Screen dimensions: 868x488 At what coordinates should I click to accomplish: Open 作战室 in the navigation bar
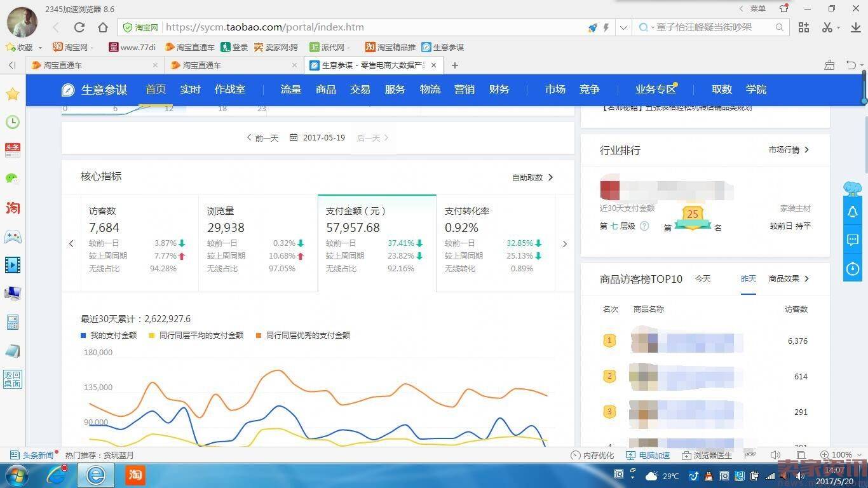pos(229,90)
